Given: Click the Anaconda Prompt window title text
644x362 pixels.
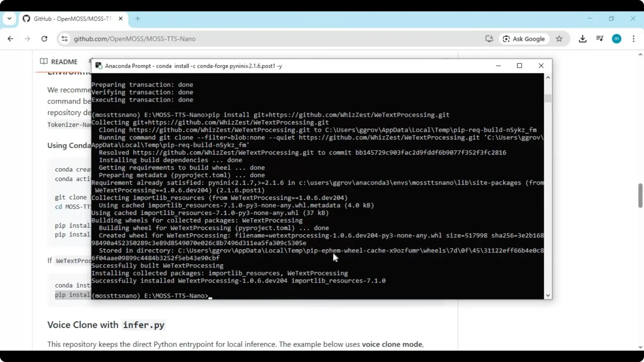Looking at the screenshot, I should coord(194,66).
